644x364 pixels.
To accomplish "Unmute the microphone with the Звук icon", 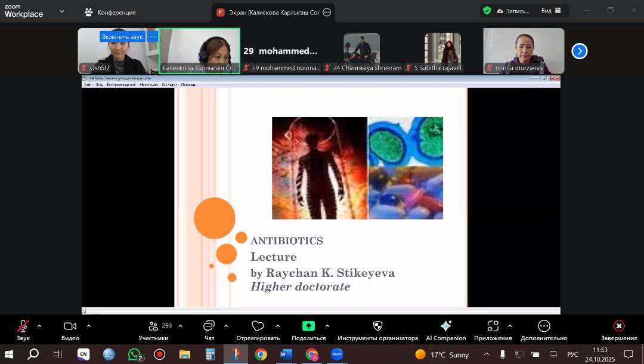I will click(x=23, y=326).
